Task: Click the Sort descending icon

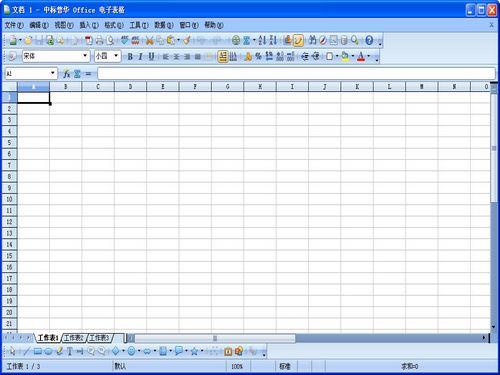Action: coord(273,40)
